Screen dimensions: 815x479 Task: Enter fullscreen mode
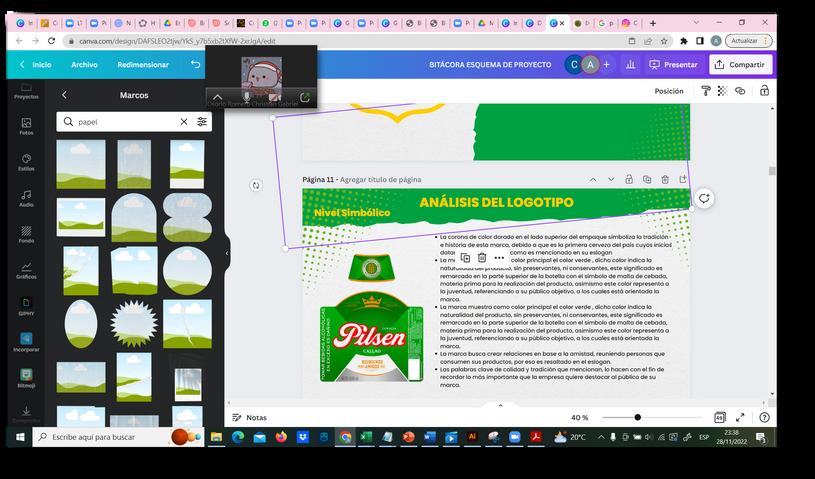[741, 417]
